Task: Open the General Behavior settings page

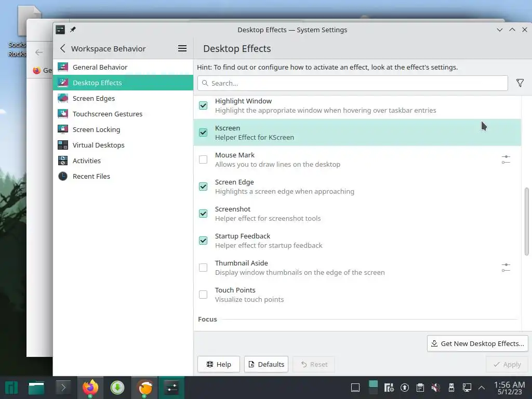Action: pos(123,67)
